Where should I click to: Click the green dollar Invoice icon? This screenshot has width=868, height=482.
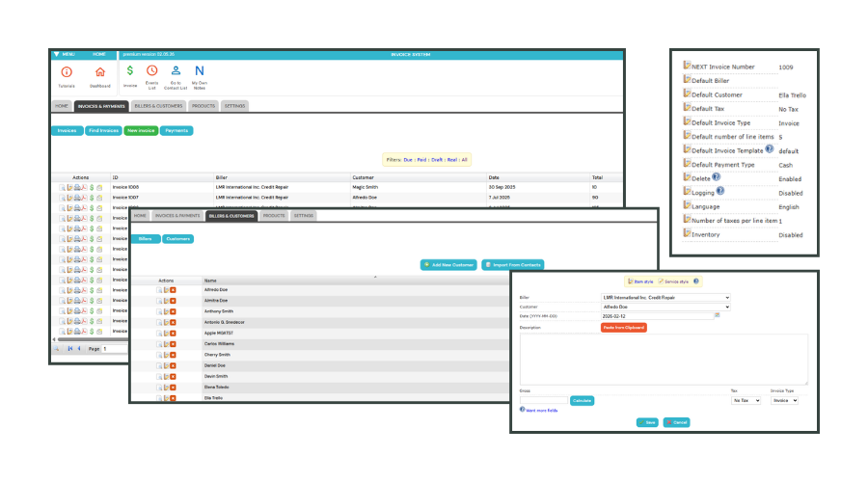point(130,70)
